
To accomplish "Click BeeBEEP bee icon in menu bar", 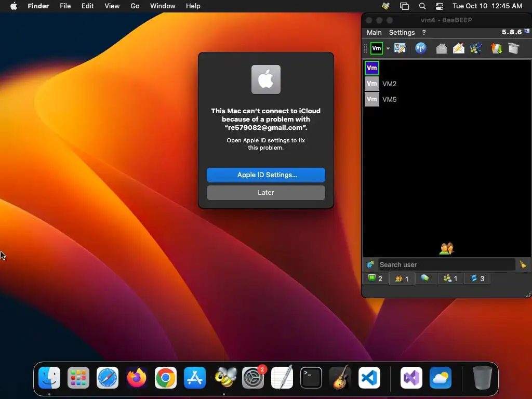I will 386,6.
